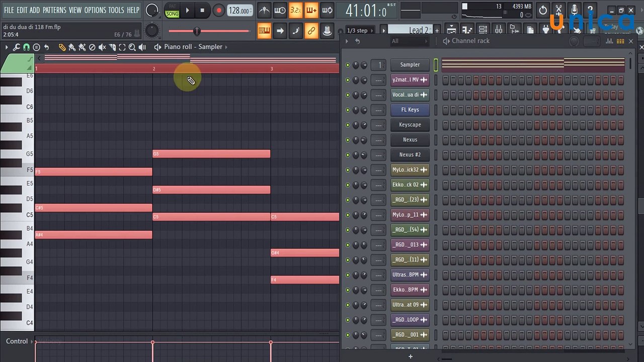The height and width of the screenshot is (362, 644).
Task: Choose the Select marquee tool in piano roll
Action: [122, 47]
